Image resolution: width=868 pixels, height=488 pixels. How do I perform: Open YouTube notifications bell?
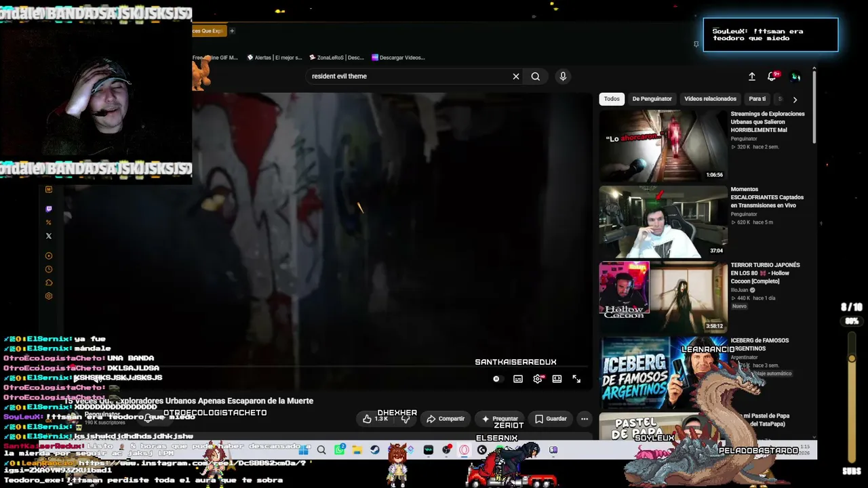click(x=772, y=77)
